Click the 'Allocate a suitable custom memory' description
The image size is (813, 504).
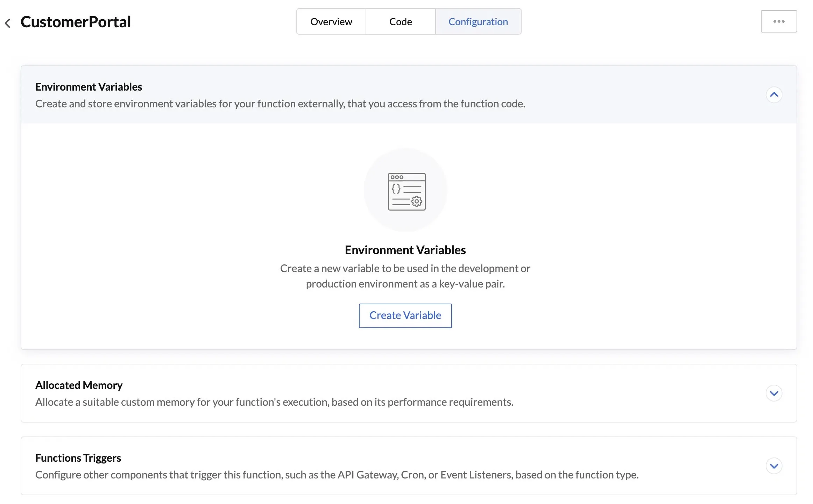[274, 402]
